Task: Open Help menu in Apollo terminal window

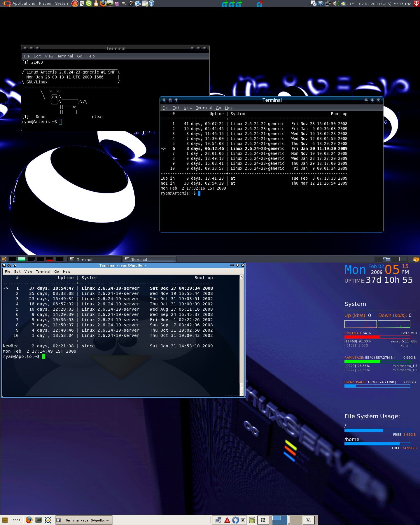Action: [66, 272]
